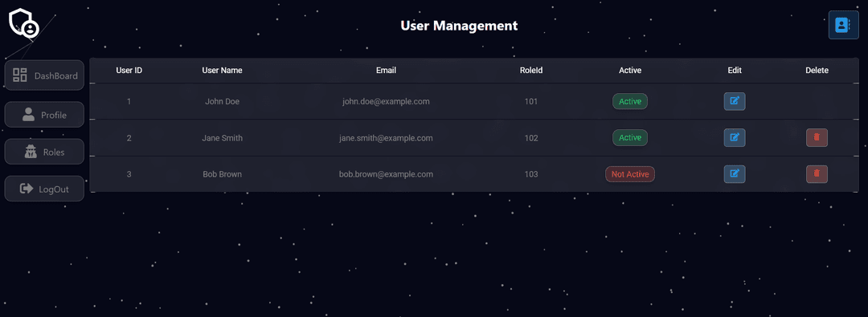Select the Jane Smith name cell
The width and height of the screenshot is (868, 317).
222,138
